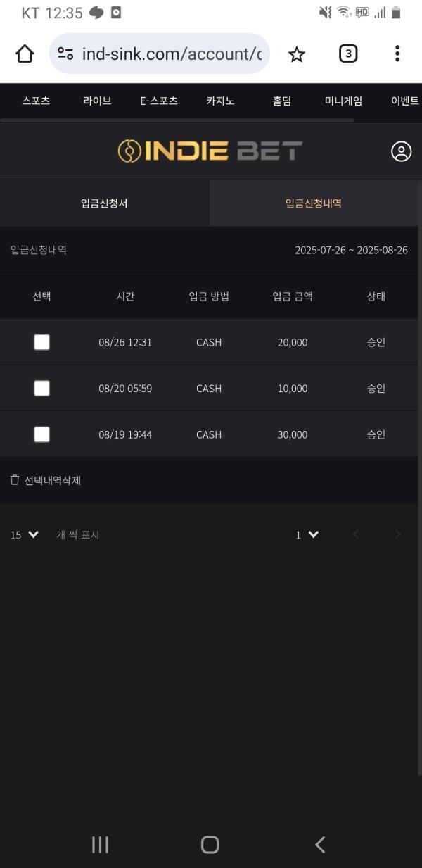Viewport: 422px width, 868px height.
Task: Tap the date range 2025-07-26 ~ 2025-08-26
Action: [352, 250]
